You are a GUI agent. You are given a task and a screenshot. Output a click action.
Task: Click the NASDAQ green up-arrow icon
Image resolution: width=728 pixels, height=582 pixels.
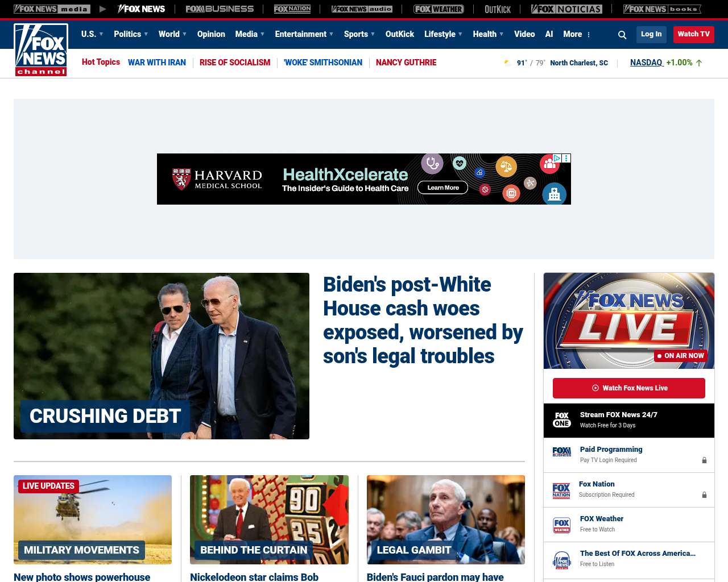(699, 63)
